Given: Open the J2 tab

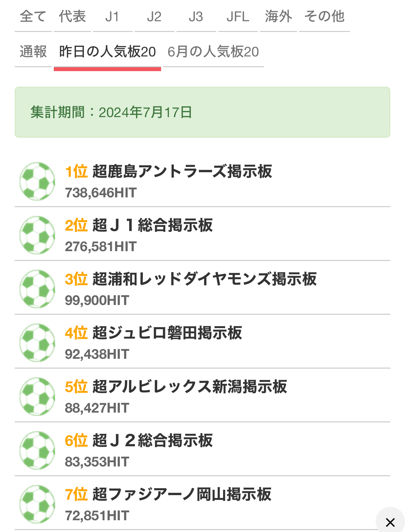Looking at the screenshot, I should pyautogui.click(x=154, y=17).
